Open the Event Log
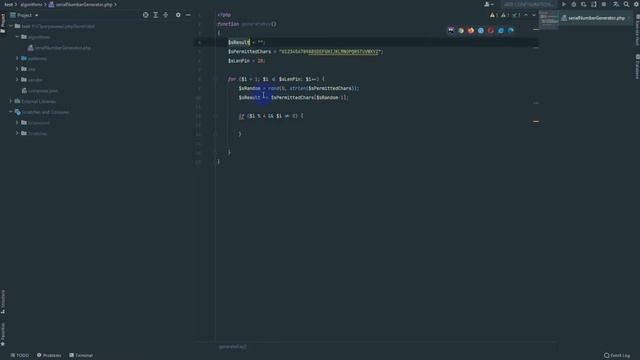640x360 pixels. point(616,356)
